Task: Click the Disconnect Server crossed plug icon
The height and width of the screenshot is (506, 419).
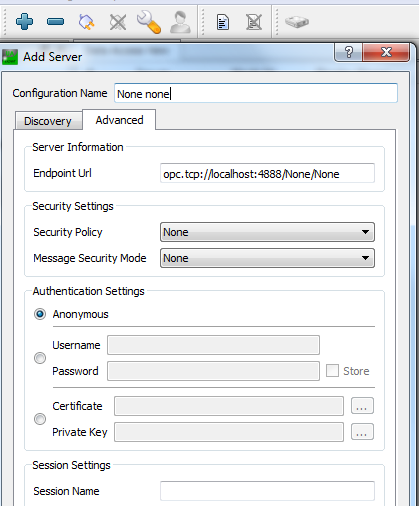Action: pyautogui.click(x=118, y=22)
